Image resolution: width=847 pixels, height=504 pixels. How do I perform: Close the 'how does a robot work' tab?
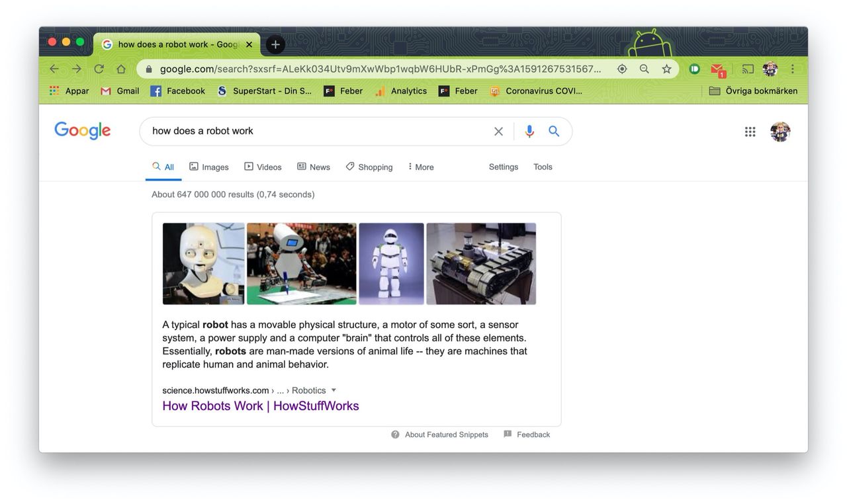tap(249, 44)
